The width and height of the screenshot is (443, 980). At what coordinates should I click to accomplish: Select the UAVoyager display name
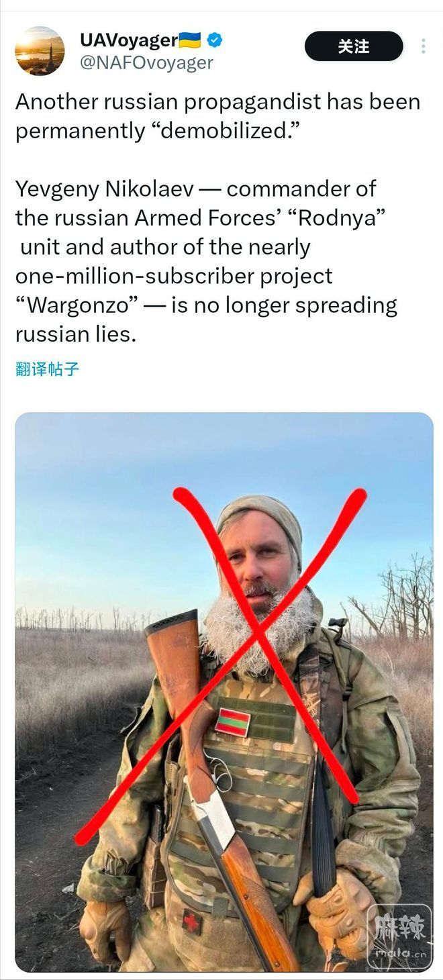(128, 40)
